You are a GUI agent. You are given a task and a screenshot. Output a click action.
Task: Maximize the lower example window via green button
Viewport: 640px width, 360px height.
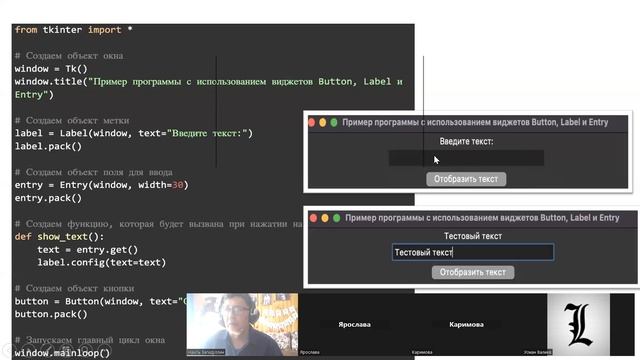[336, 218]
